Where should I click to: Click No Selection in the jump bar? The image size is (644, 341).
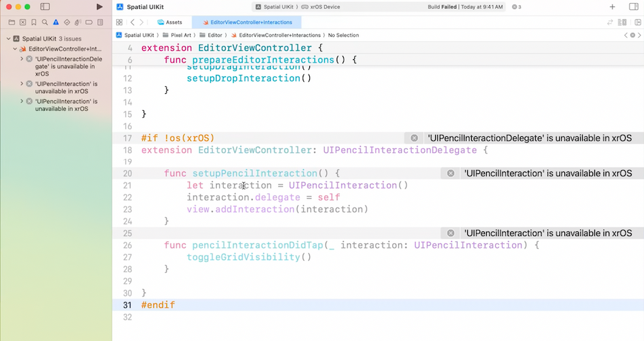[343, 35]
